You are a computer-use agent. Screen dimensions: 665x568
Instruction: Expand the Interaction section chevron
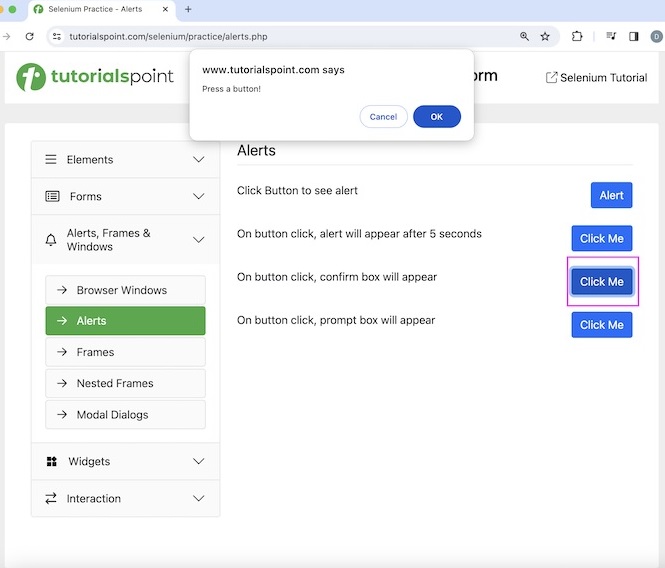tap(198, 498)
